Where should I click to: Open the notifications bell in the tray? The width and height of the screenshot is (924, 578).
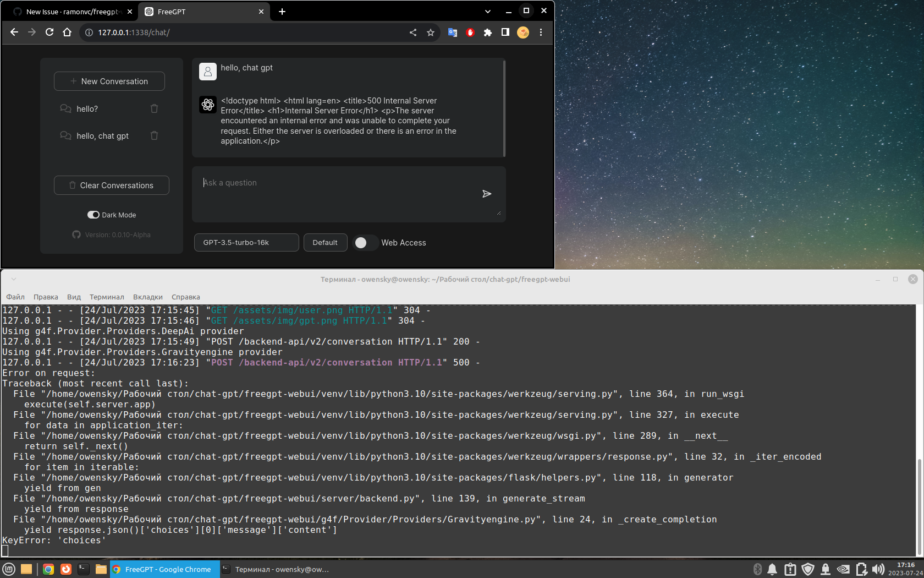[x=772, y=569]
